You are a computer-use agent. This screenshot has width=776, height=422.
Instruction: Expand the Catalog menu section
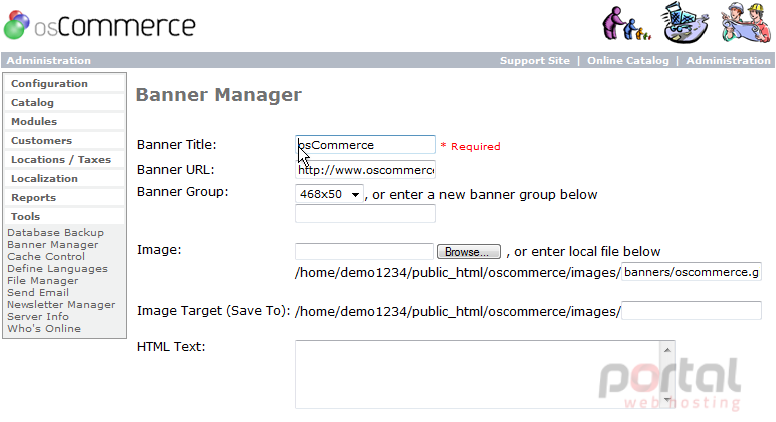coord(64,102)
